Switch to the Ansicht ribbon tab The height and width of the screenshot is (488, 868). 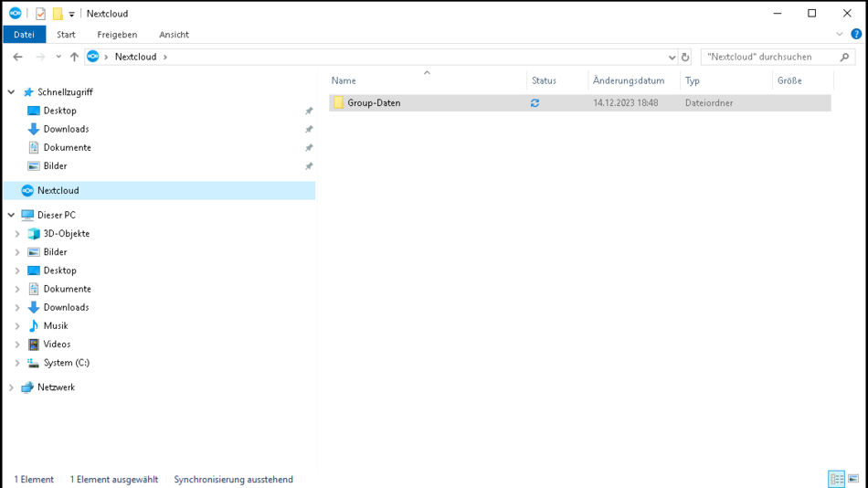(174, 35)
